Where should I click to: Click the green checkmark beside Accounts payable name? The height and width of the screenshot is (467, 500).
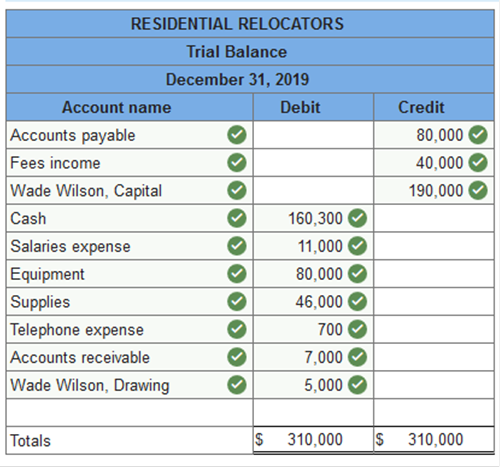pyautogui.click(x=237, y=135)
